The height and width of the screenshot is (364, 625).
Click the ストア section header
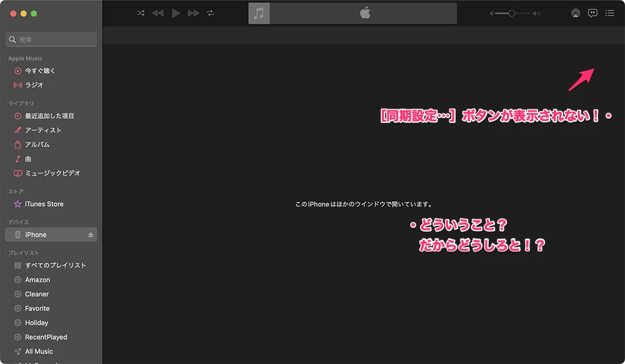pos(16,191)
